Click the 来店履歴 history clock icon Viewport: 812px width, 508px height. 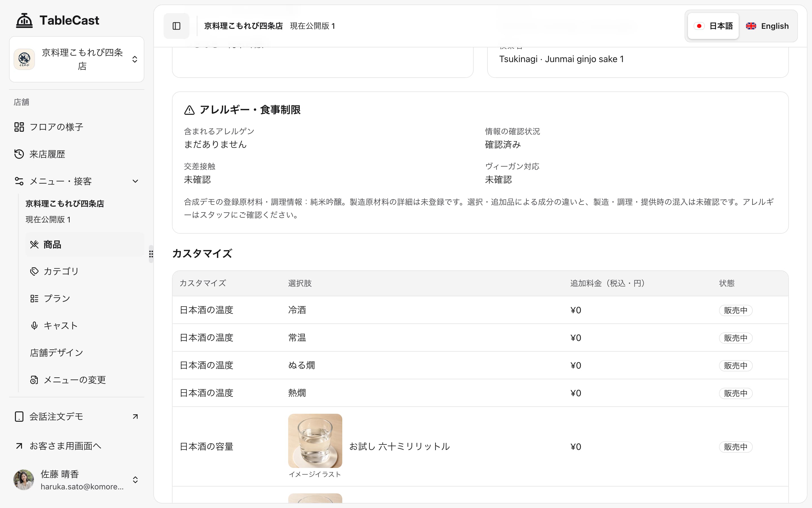(19, 154)
